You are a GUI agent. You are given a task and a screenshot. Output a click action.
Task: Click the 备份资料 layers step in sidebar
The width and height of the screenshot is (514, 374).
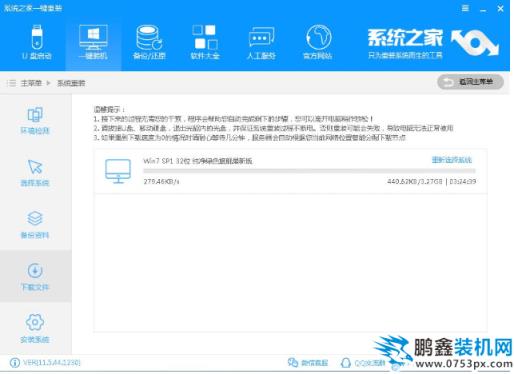(x=35, y=225)
